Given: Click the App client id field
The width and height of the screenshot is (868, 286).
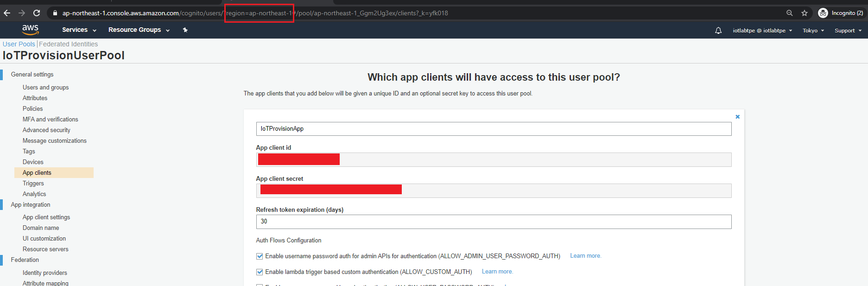Looking at the screenshot, I should (x=494, y=159).
